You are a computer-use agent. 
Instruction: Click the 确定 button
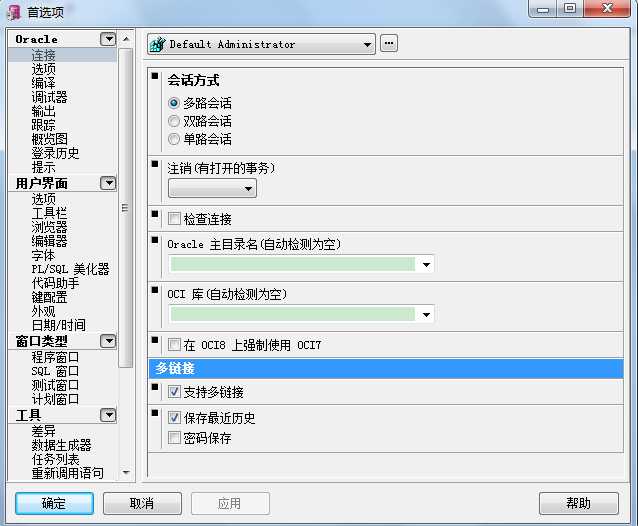point(54,504)
